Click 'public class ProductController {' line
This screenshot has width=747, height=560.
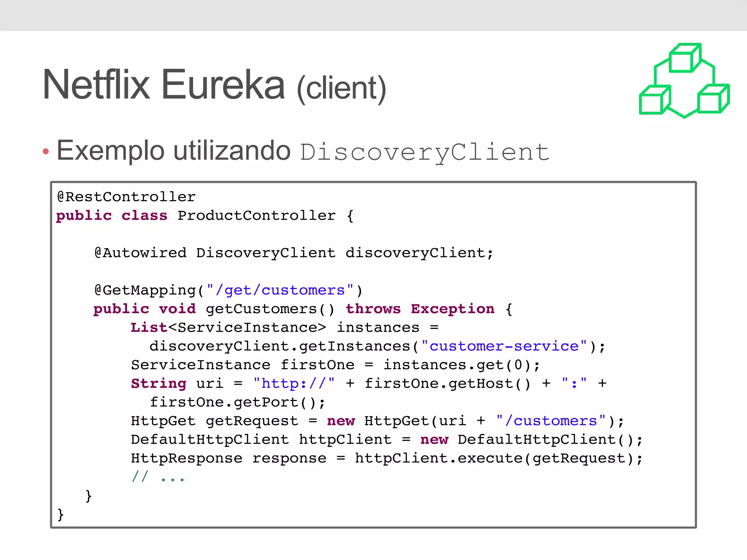[205, 216]
